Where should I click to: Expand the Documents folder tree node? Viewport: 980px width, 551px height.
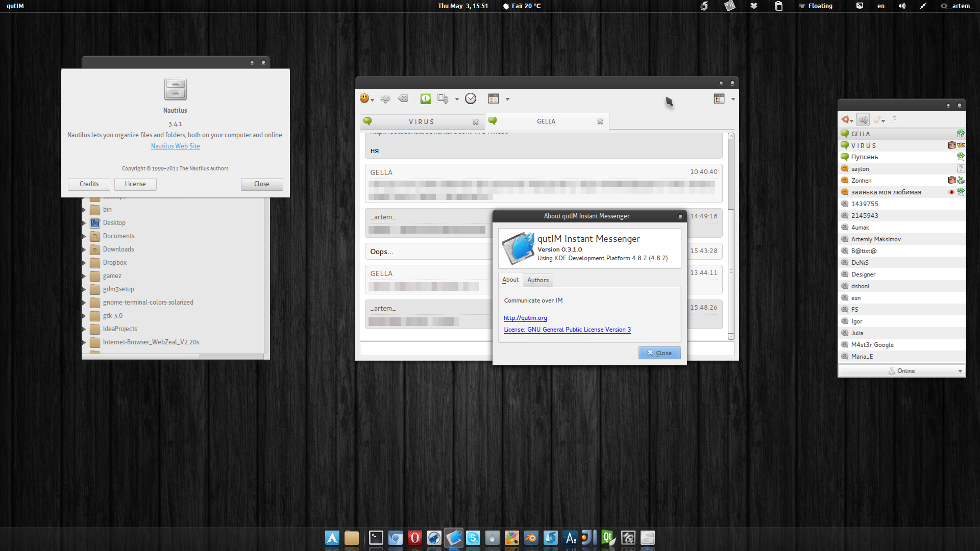point(84,236)
